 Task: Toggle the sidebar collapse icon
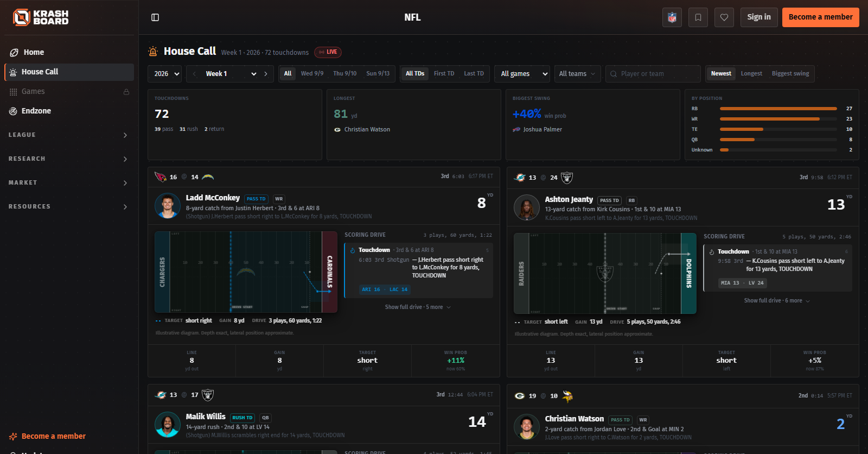[x=155, y=17]
